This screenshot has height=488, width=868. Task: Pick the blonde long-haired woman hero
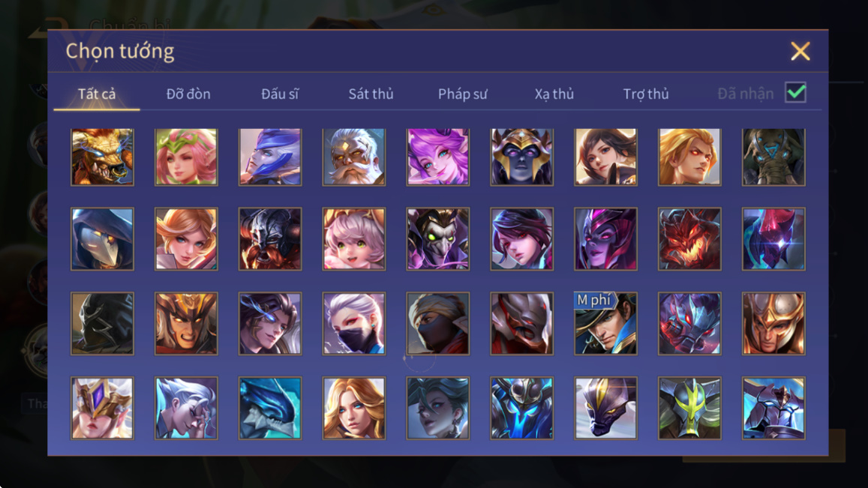pos(354,409)
